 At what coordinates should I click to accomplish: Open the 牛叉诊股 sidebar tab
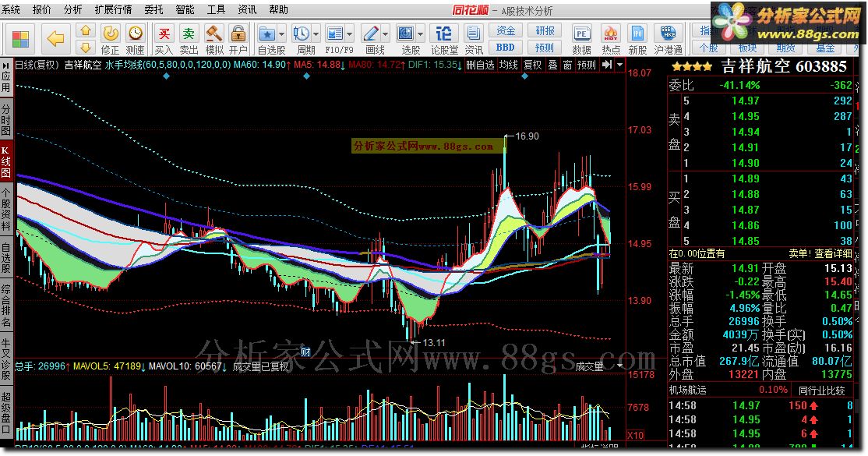pos(6,358)
